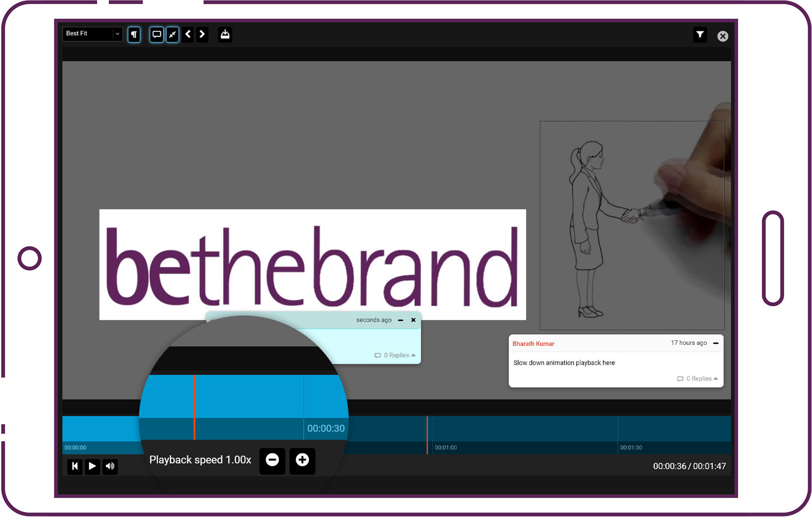Skip back to the start of the video
This screenshot has width=812, height=517.
[x=75, y=466]
